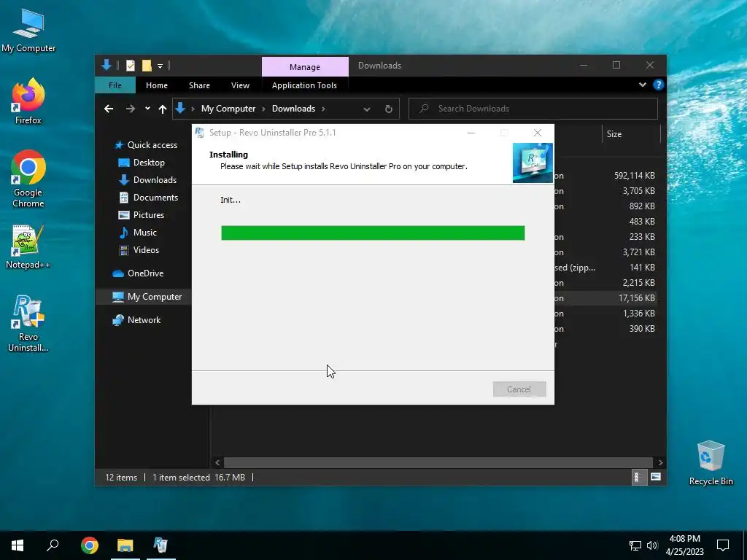Image resolution: width=747 pixels, height=560 pixels.
Task: Open the Recycle Bin on the desktop
Action: [x=711, y=463]
